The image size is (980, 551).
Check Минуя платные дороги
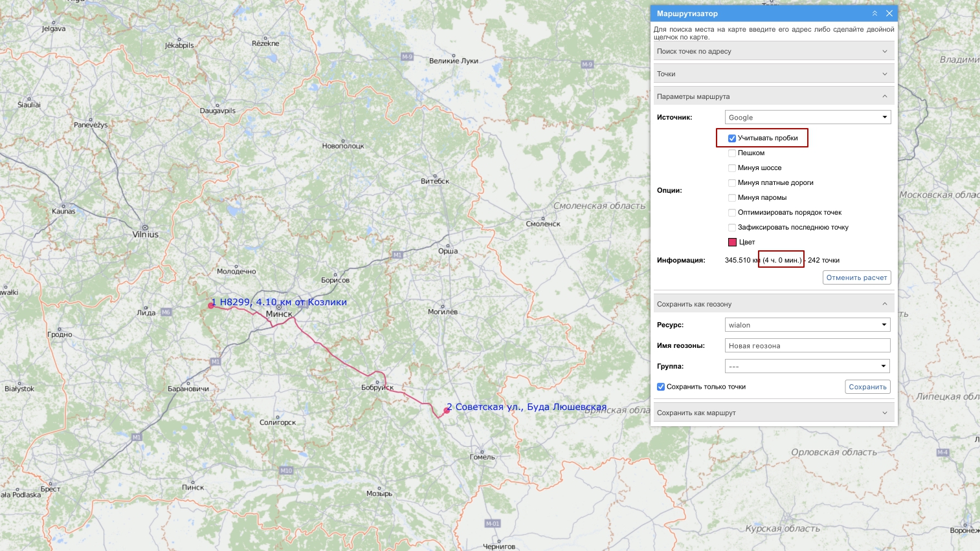[732, 183]
